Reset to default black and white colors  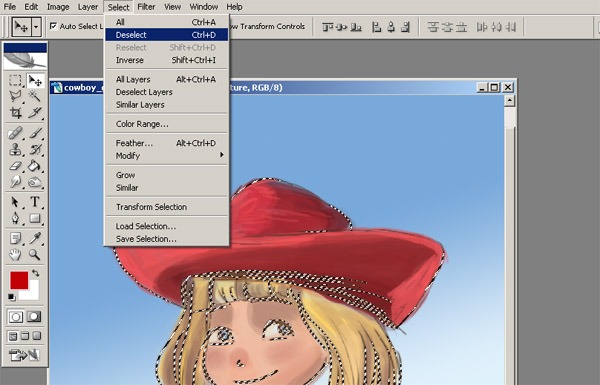coord(11,297)
